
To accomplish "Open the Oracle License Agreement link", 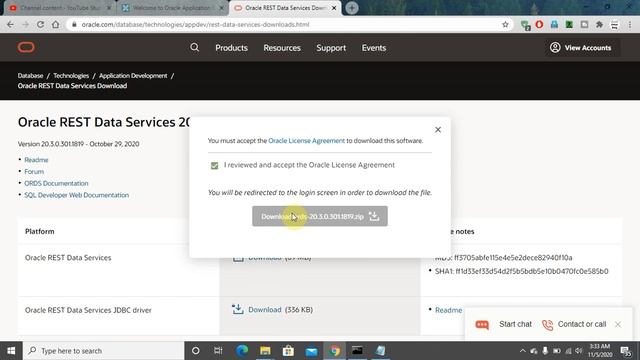I will [x=307, y=140].
